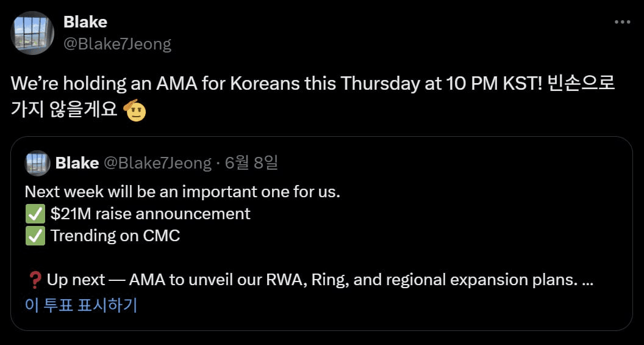Click the line "Next week will be an important one"
This screenshot has width=644, height=345.
click(x=182, y=192)
